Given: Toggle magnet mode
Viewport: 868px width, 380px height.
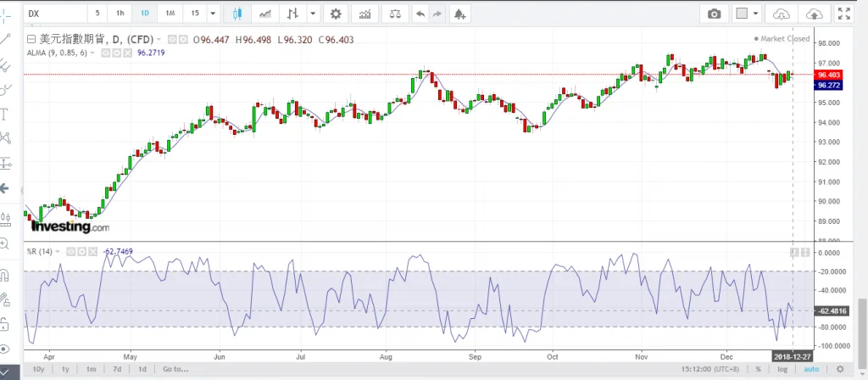Looking at the screenshot, I should coord(5,274).
